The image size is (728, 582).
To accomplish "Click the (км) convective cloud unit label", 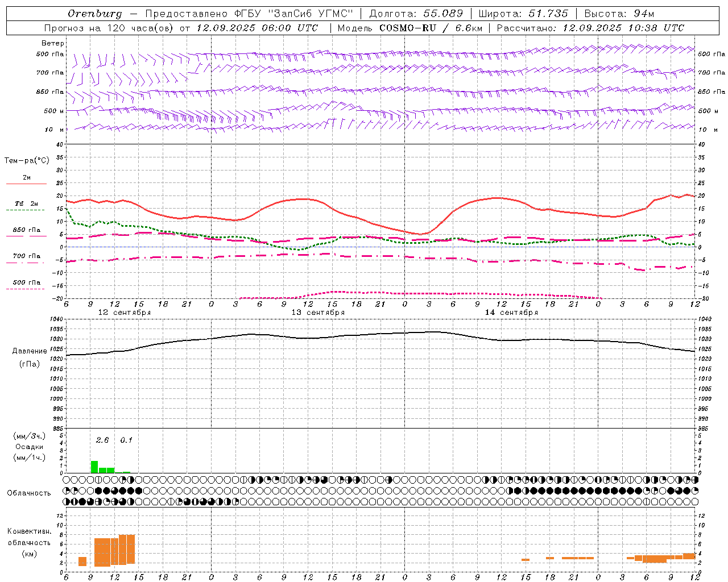I will [x=30, y=554].
